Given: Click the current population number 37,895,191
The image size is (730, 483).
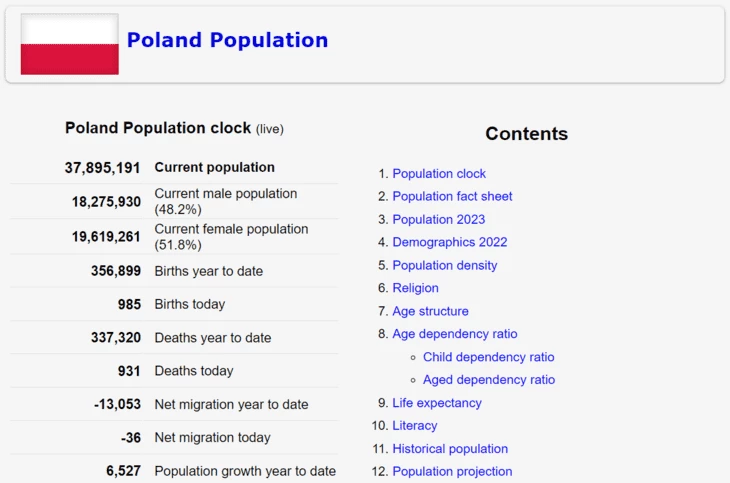Looking at the screenshot, I should tap(102, 167).
